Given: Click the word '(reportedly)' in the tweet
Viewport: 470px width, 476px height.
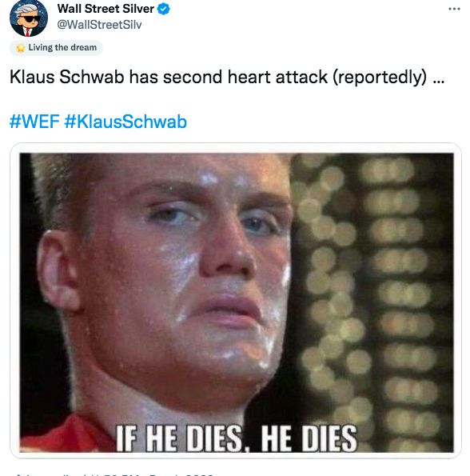Looking at the screenshot, I should [x=380, y=77].
